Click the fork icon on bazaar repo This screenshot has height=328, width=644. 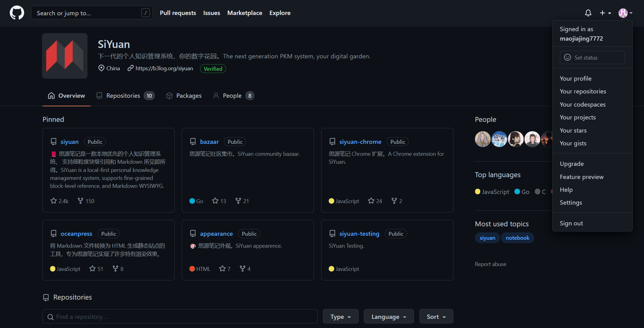(x=238, y=201)
